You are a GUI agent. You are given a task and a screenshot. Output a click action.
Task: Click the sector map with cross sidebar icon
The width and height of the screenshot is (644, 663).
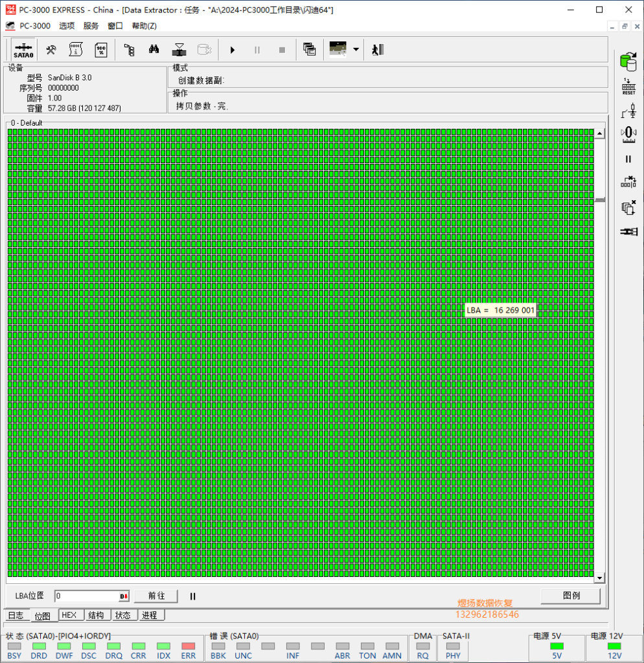628,182
